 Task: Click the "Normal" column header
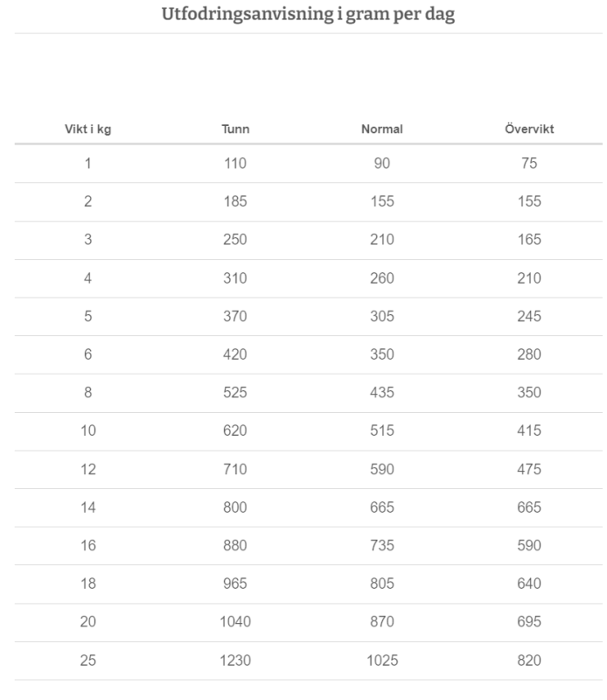pos(381,129)
